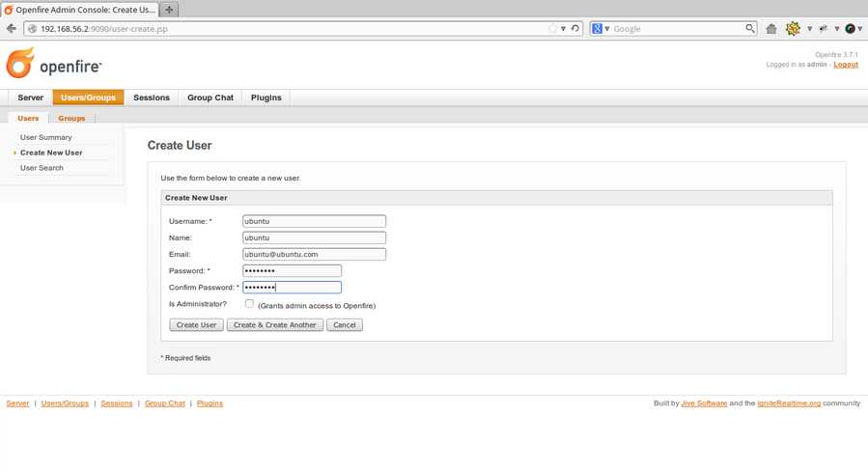
Task: Open User Summary in the sidebar
Action: [46, 137]
